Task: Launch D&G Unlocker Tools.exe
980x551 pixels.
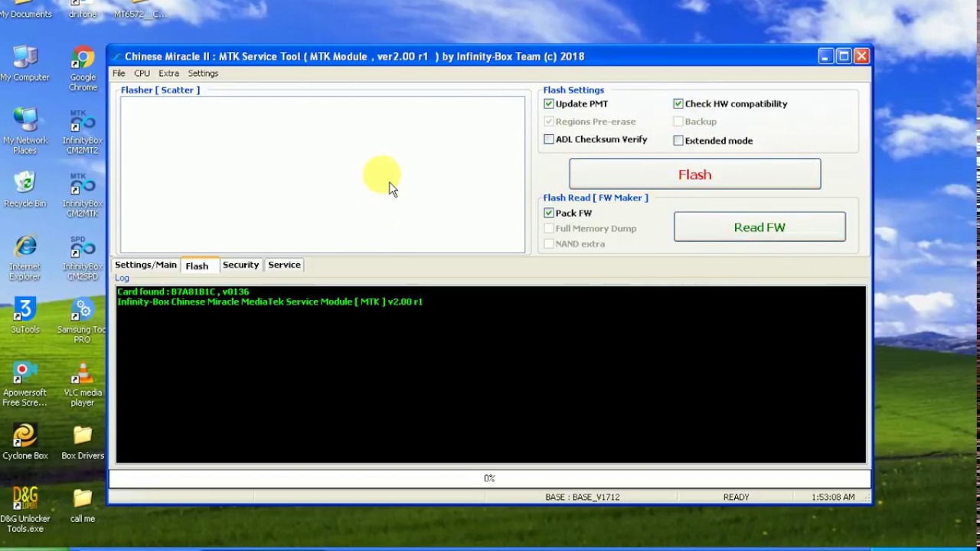Action: pyautogui.click(x=25, y=510)
